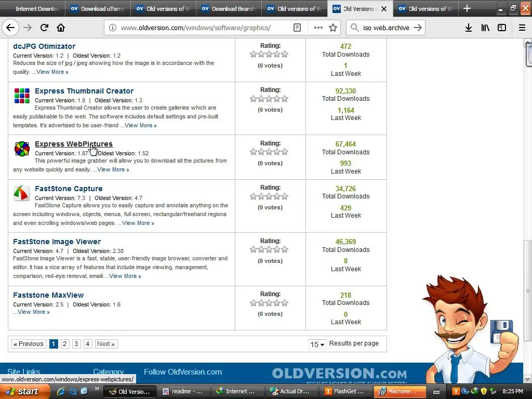Open Express Thumbnail Creator title link
Screen dimensions: 532x399
(x=84, y=91)
